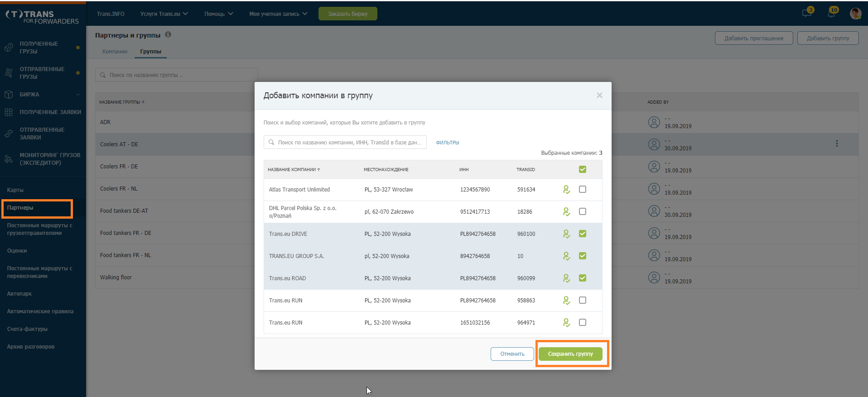Image resolution: width=868 pixels, height=397 pixels.
Task: Click the Отправленные грузы sidebar icon
Action: (9, 72)
